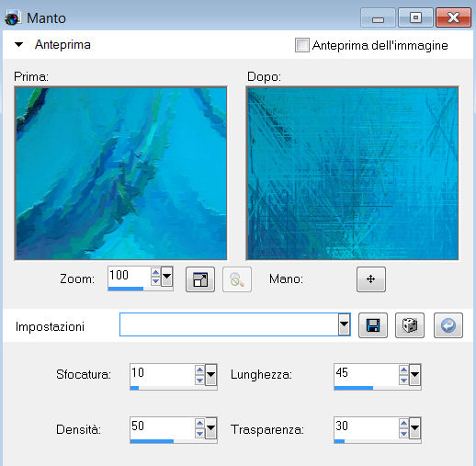This screenshot has height=466, width=476.
Task: Open the Zoom value dropdown arrow
Action: point(166,277)
